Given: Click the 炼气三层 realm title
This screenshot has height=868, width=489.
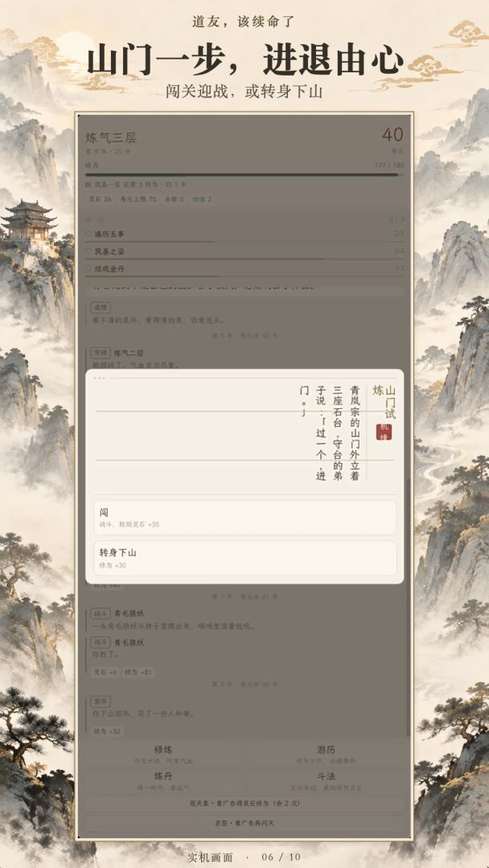Looking at the screenshot, I should [x=111, y=138].
